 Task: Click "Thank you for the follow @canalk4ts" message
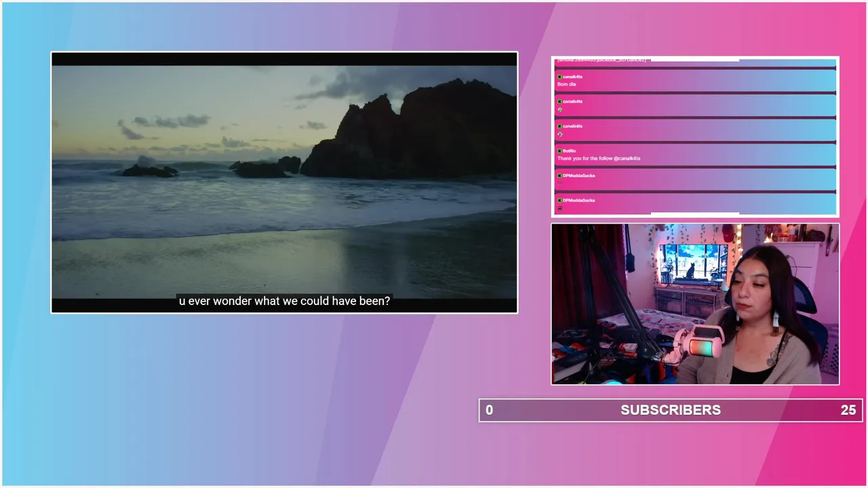point(599,158)
